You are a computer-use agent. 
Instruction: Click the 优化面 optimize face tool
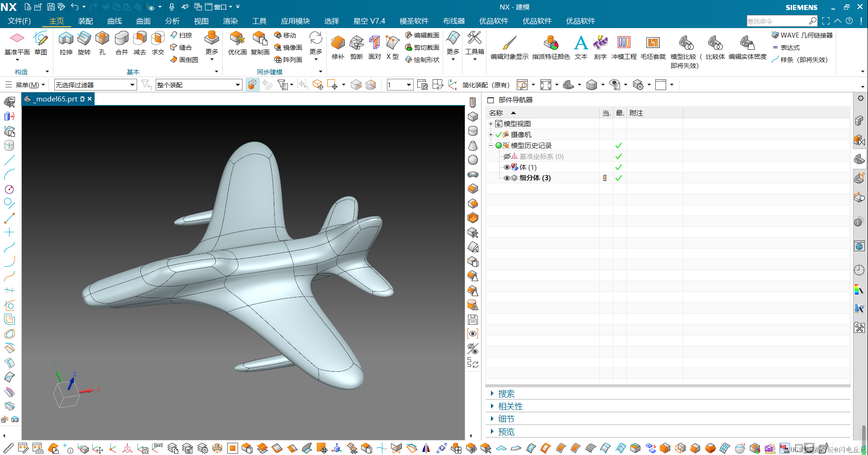coord(237,43)
